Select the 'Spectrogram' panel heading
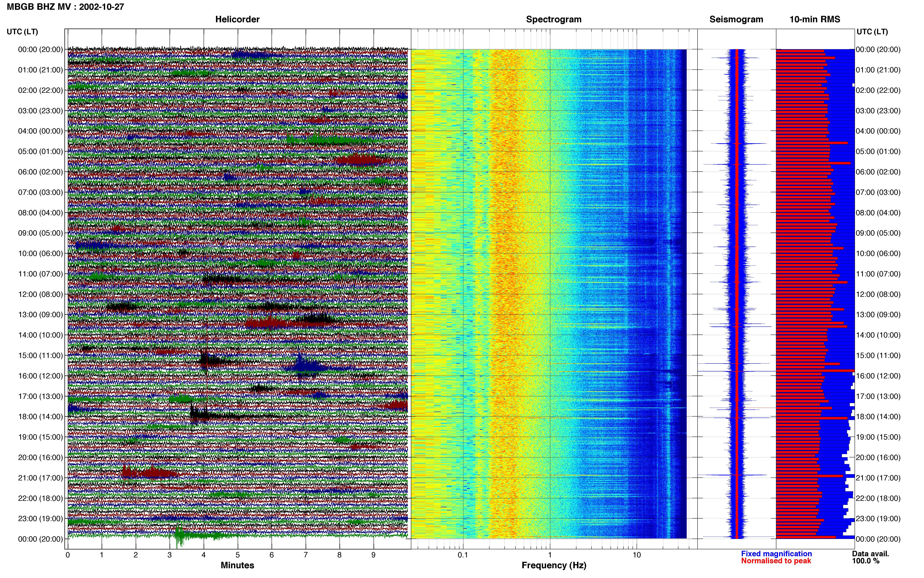Viewport: 924px width, 578px height. pos(554,20)
